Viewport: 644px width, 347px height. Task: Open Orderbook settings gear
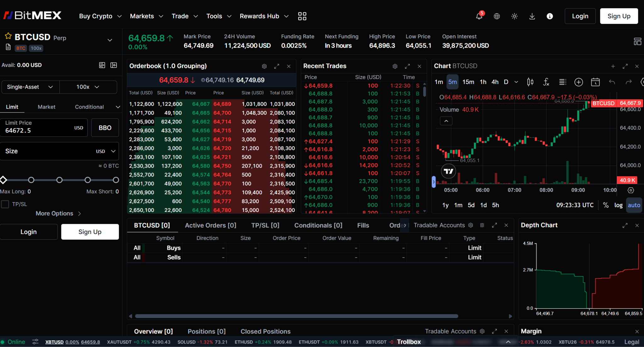[264, 66]
